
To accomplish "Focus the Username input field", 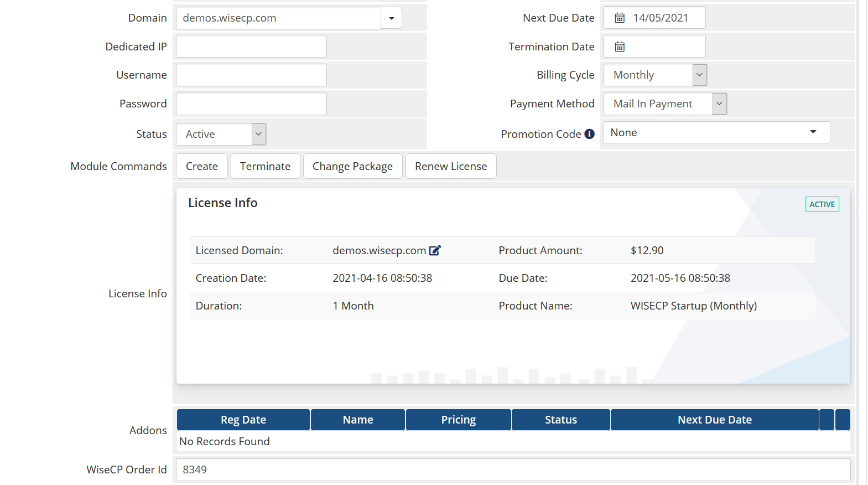I will (x=251, y=75).
